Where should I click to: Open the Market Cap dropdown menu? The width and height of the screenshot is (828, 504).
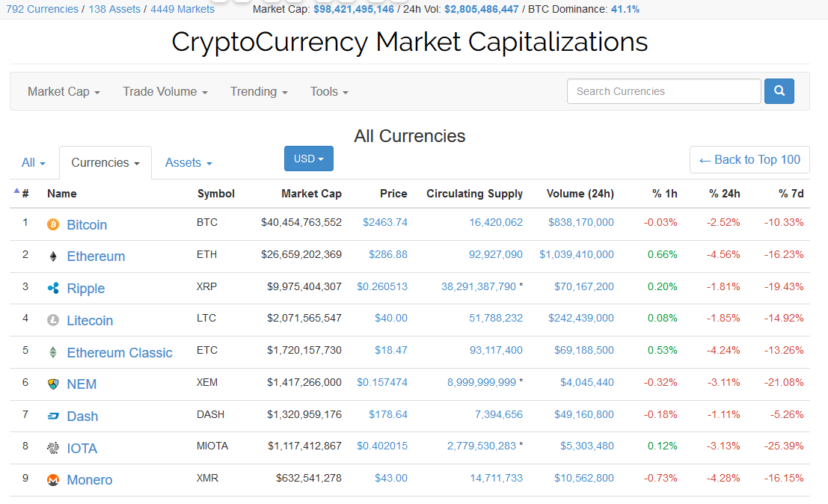(64, 92)
